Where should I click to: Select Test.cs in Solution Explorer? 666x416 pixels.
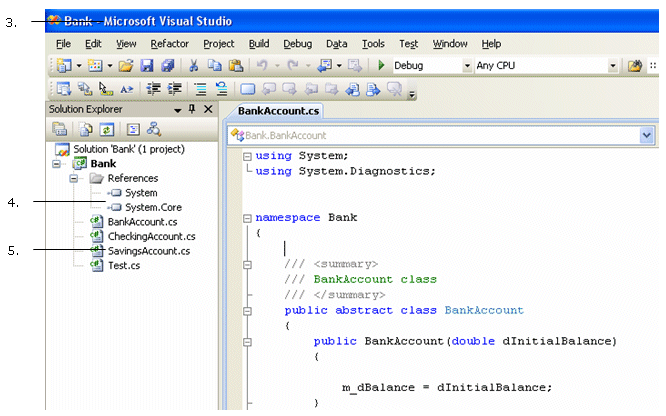[x=124, y=266]
